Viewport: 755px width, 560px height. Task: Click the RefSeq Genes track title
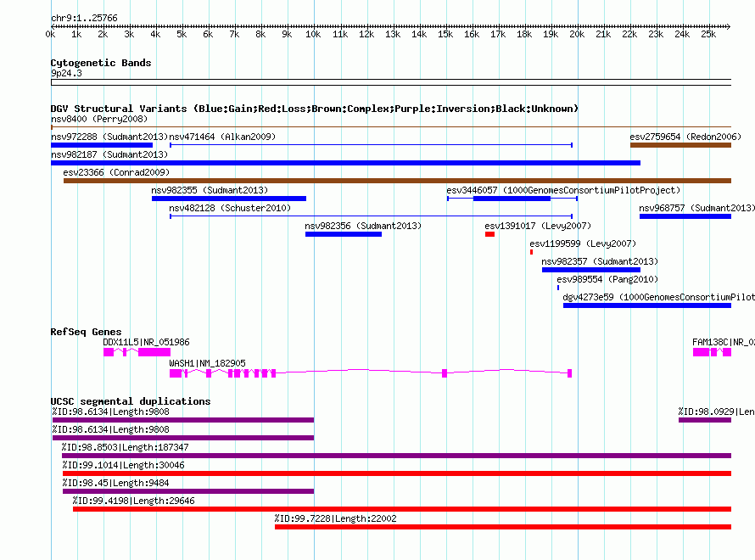(x=86, y=332)
